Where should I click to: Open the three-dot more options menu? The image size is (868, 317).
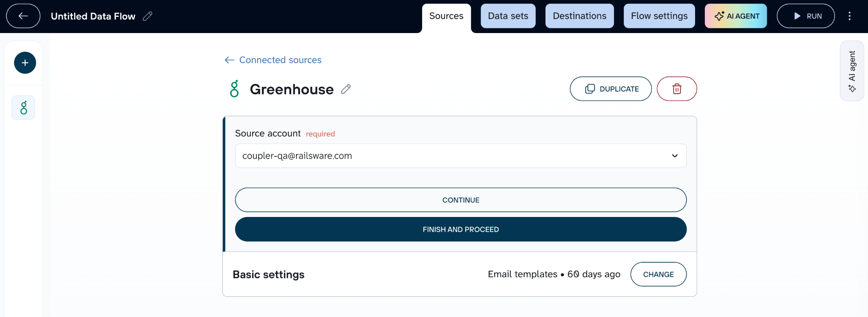849,16
